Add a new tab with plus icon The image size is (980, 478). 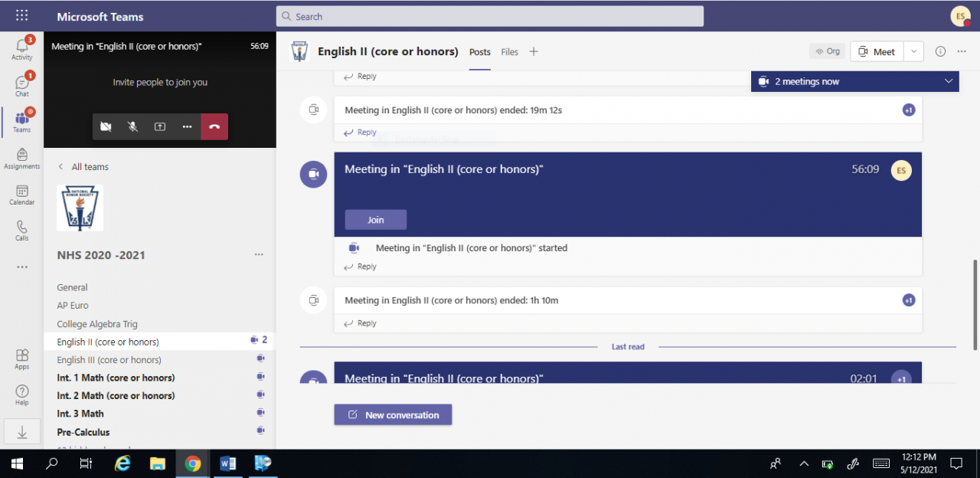coord(534,51)
